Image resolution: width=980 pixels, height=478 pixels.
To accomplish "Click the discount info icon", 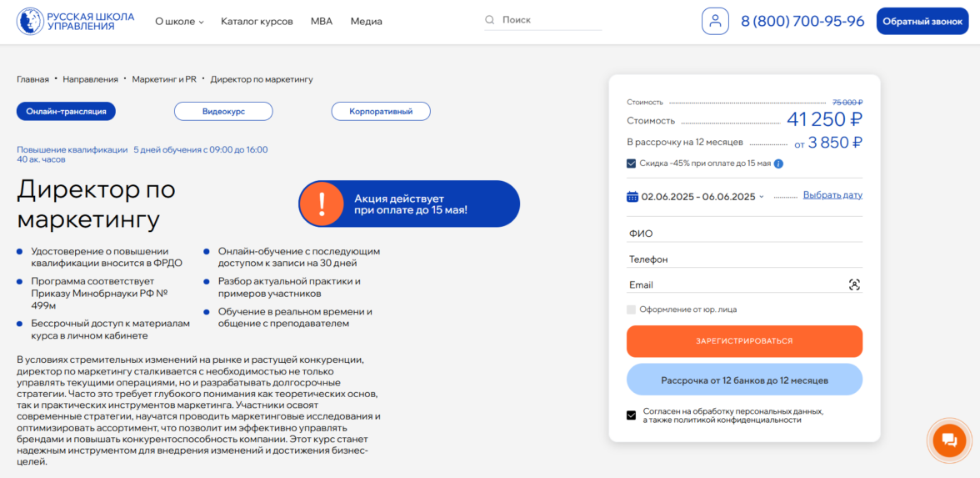I will pyautogui.click(x=778, y=164).
